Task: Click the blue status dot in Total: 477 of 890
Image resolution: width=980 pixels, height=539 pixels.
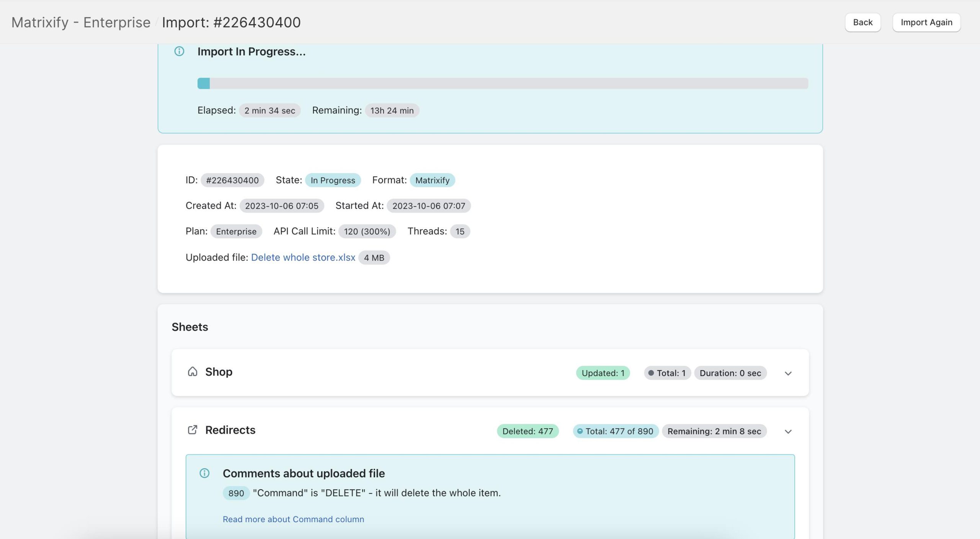Action: point(580,431)
